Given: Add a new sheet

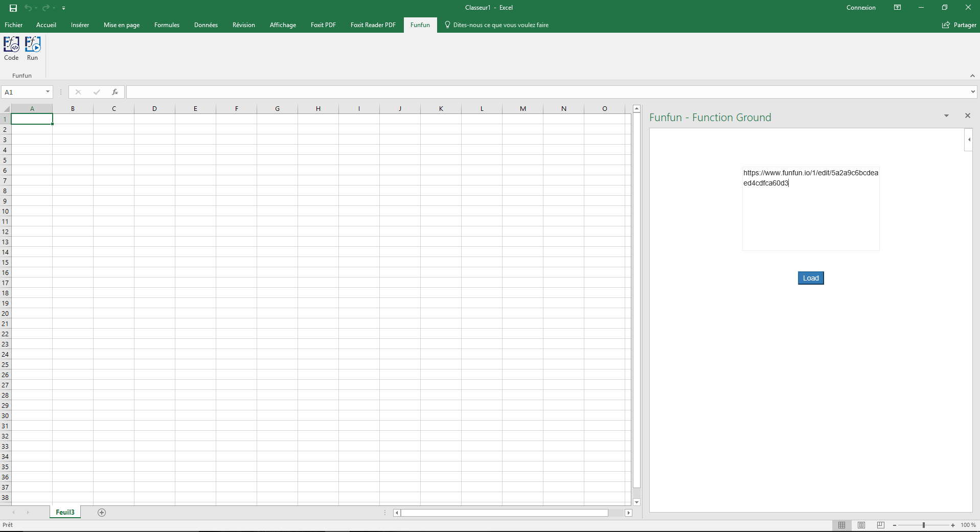Looking at the screenshot, I should (x=102, y=513).
